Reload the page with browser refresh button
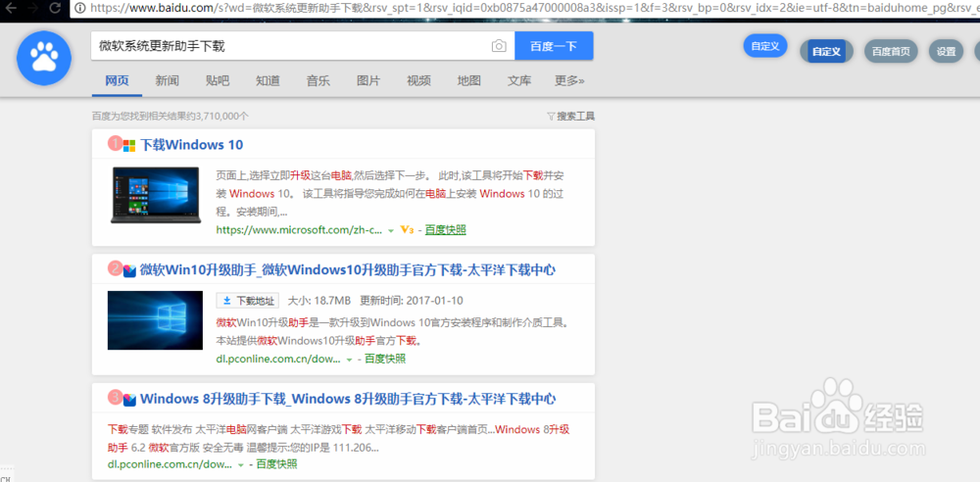The width and height of the screenshot is (980, 482). 55,8
